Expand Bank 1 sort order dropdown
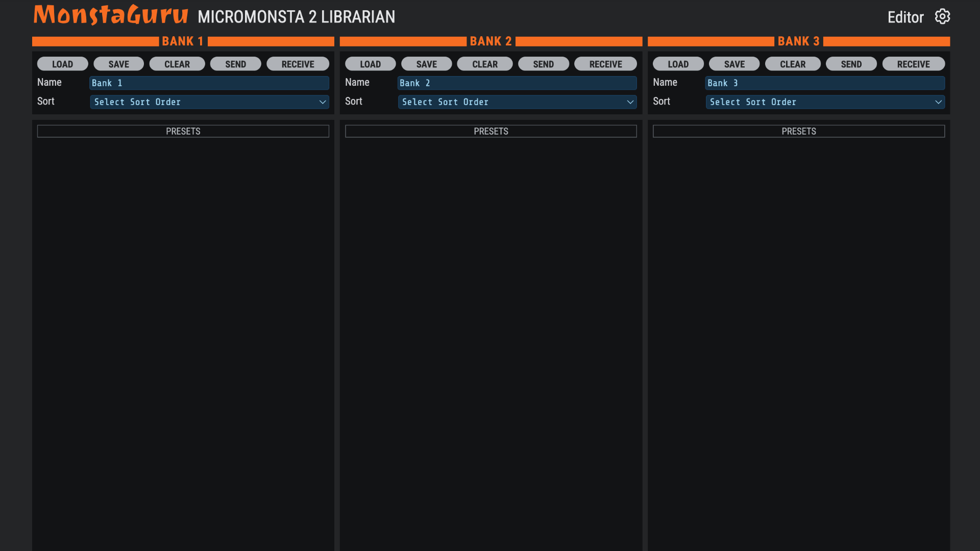The width and height of the screenshot is (980, 551). click(x=209, y=102)
